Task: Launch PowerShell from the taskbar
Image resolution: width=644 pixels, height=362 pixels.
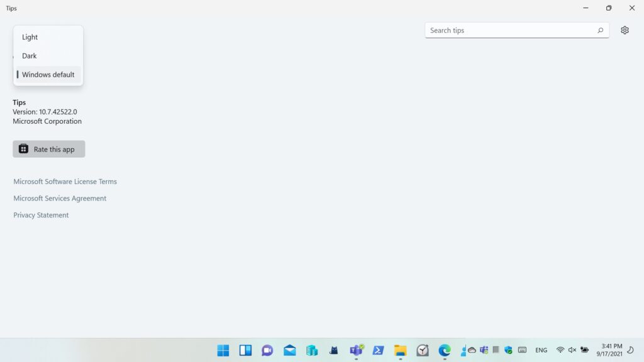Action: click(x=379, y=350)
